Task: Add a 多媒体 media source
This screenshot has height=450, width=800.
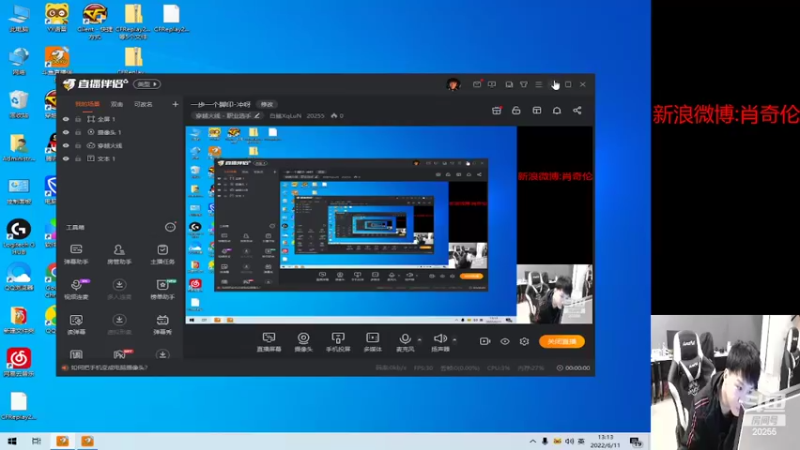Action: click(372, 342)
